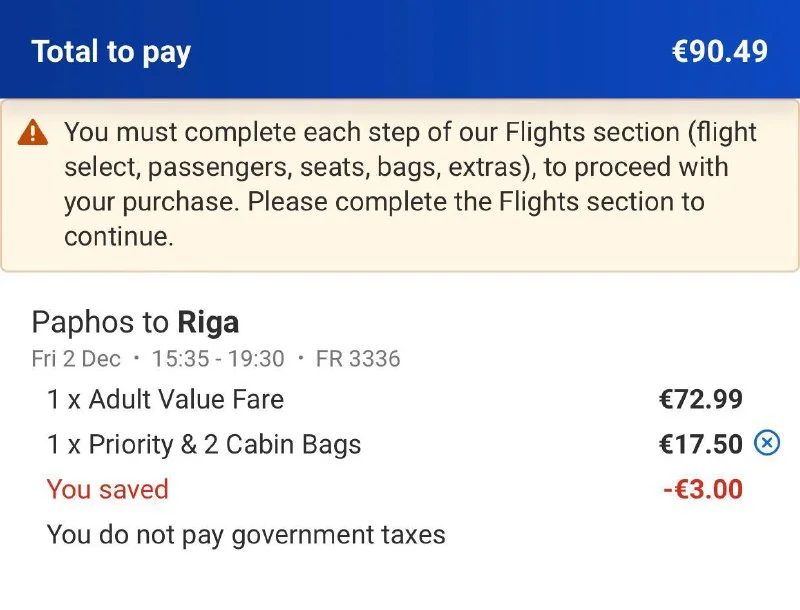Click the Fri 2 Dec flight date

click(76, 359)
